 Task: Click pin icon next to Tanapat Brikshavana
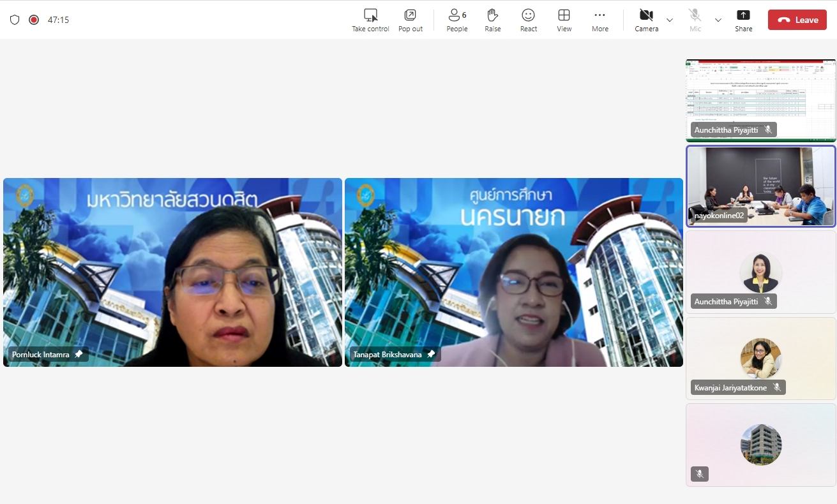pos(431,354)
